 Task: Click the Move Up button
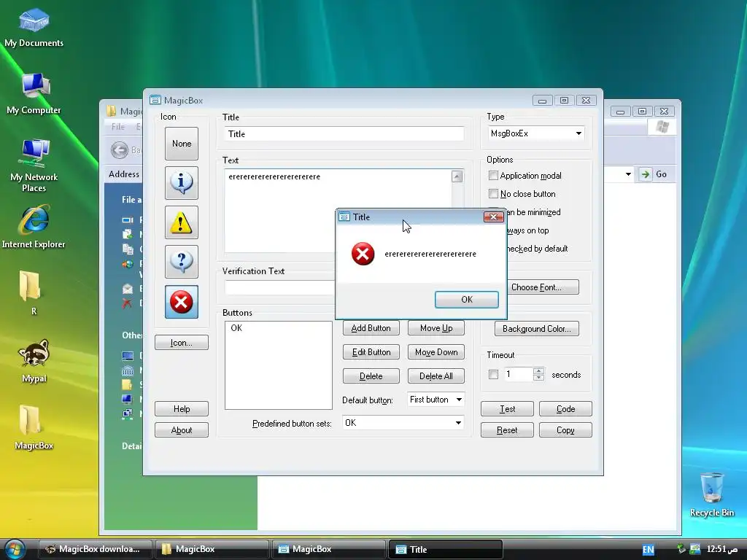pyautogui.click(x=436, y=328)
